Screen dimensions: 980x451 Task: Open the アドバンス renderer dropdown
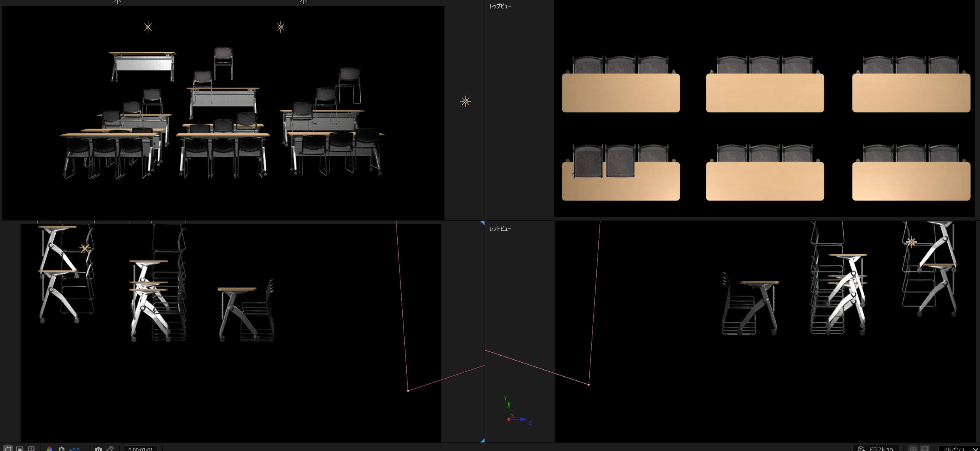point(959,449)
